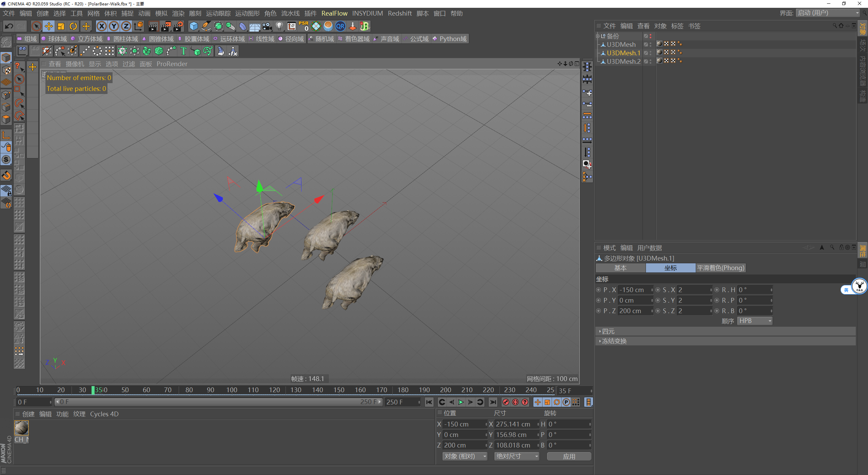The image size is (868, 475).
Task: Toggle the Z axis lock
Action: click(x=126, y=26)
